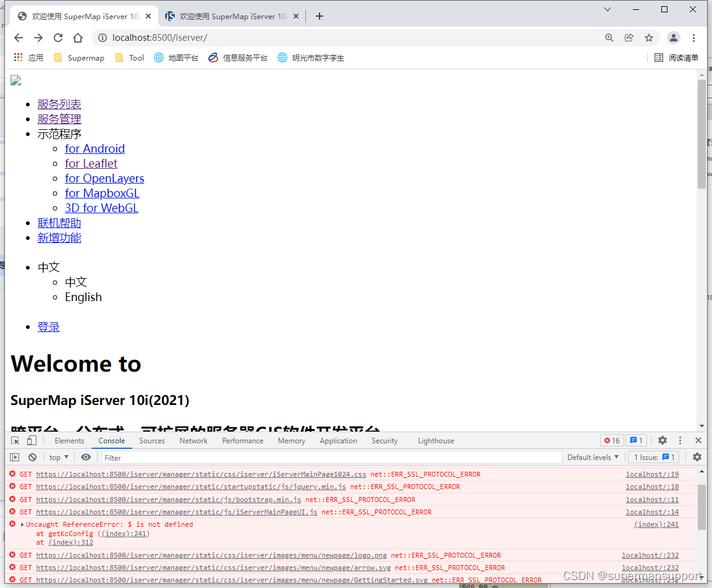
Task: Open the browser home page
Action: coord(78,38)
